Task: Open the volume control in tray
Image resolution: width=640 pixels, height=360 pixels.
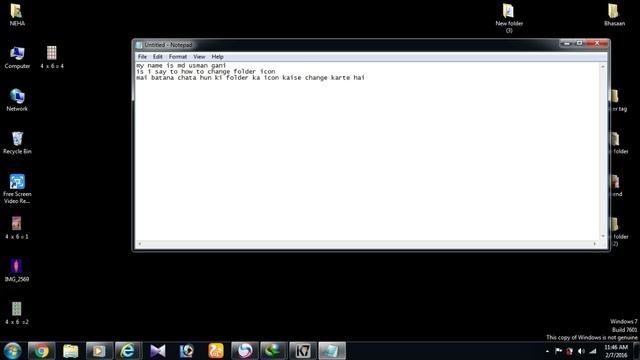Action: (x=581, y=351)
